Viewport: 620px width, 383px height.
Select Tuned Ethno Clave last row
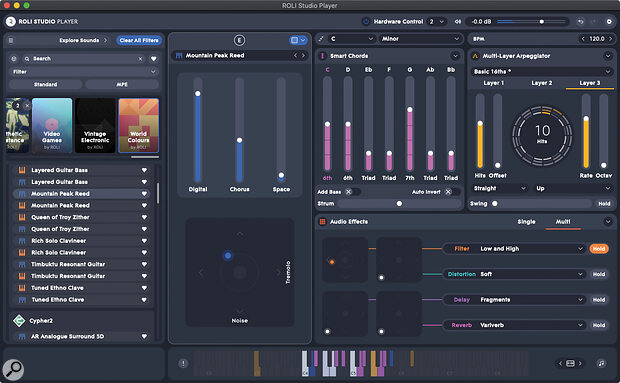coord(83,300)
